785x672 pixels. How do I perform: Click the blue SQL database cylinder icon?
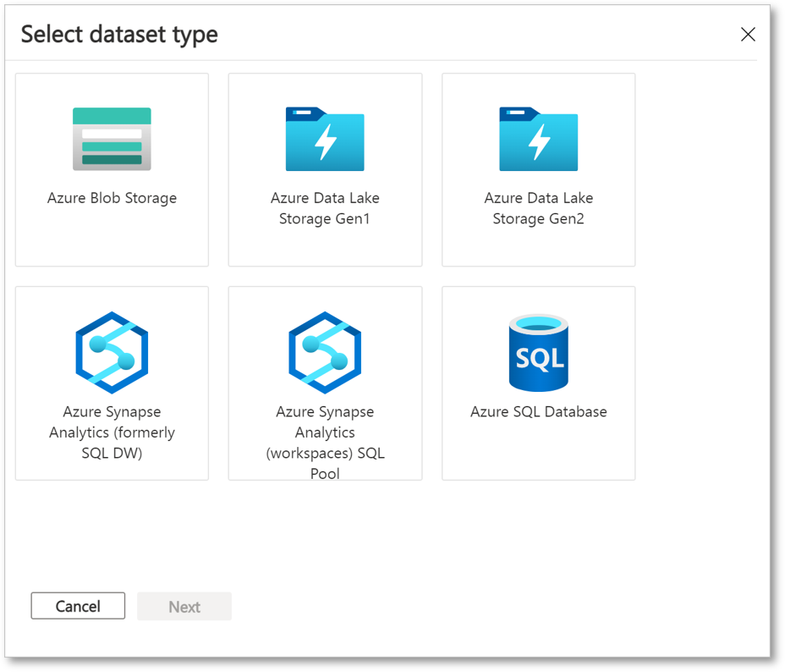539,352
